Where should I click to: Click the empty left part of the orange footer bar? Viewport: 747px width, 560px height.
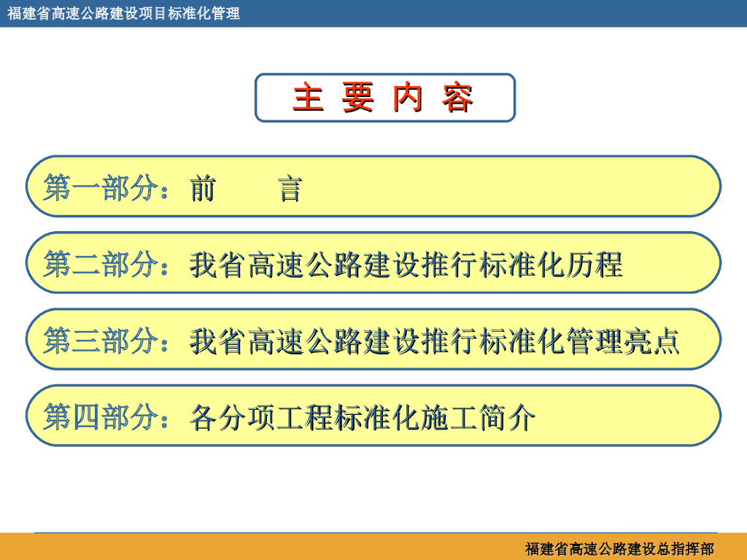[219, 548]
